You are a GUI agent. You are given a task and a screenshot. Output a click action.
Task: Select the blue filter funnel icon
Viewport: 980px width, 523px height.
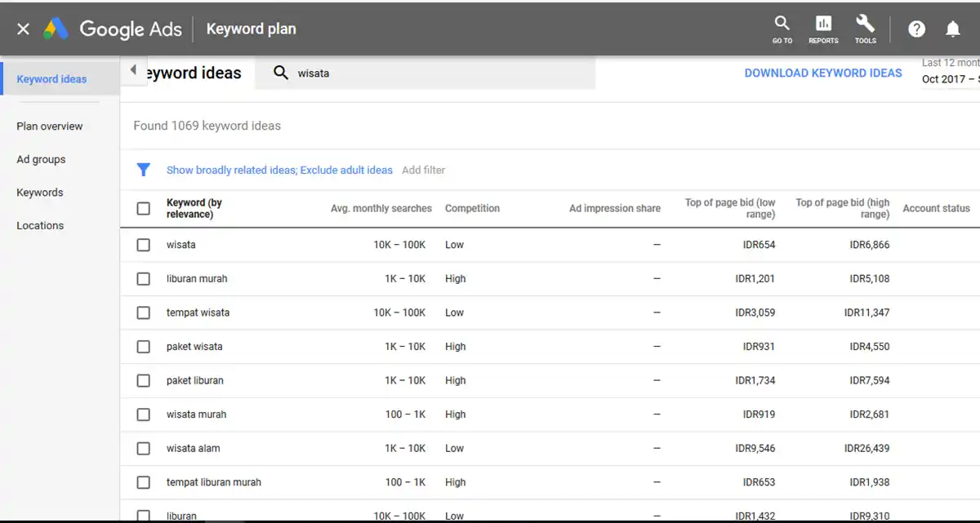tap(144, 170)
